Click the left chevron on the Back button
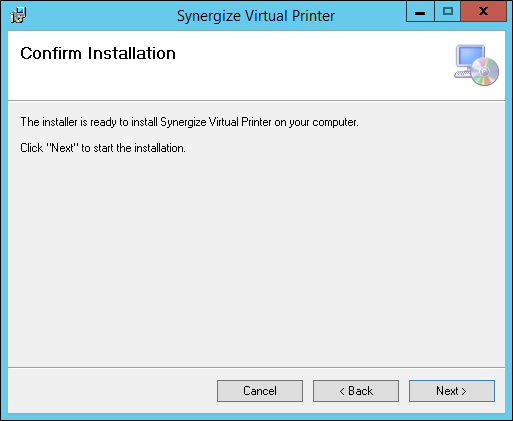This screenshot has width=513, height=421. pyautogui.click(x=342, y=391)
